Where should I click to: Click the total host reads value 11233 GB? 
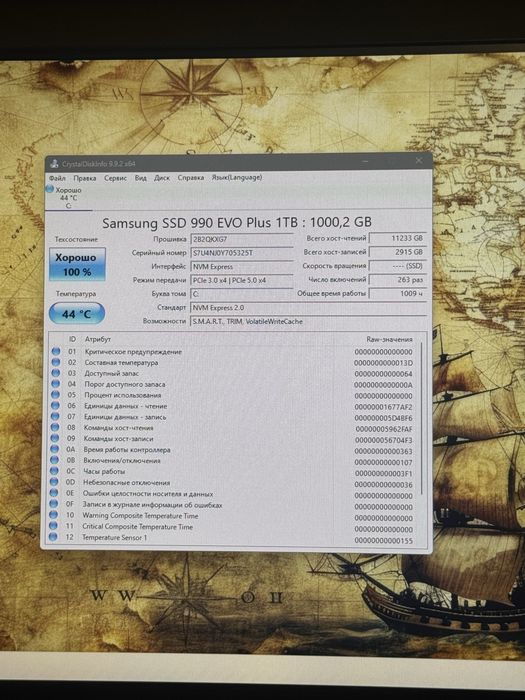[398, 238]
